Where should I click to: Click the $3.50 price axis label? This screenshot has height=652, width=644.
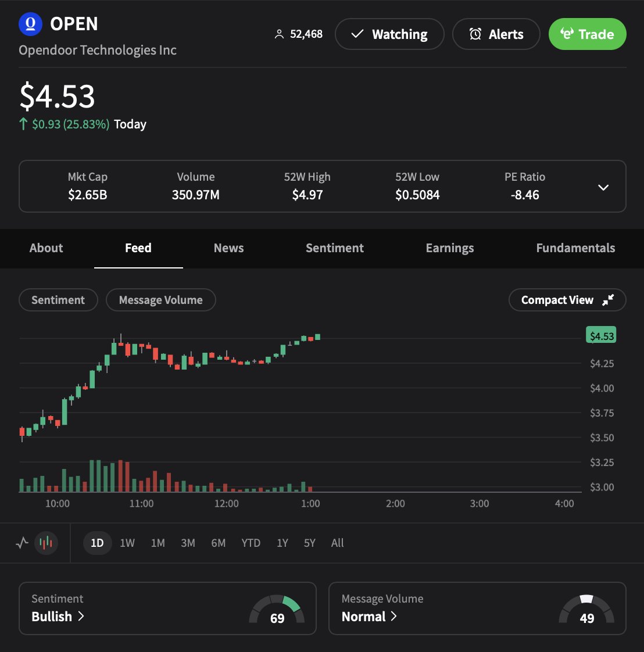point(602,438)
